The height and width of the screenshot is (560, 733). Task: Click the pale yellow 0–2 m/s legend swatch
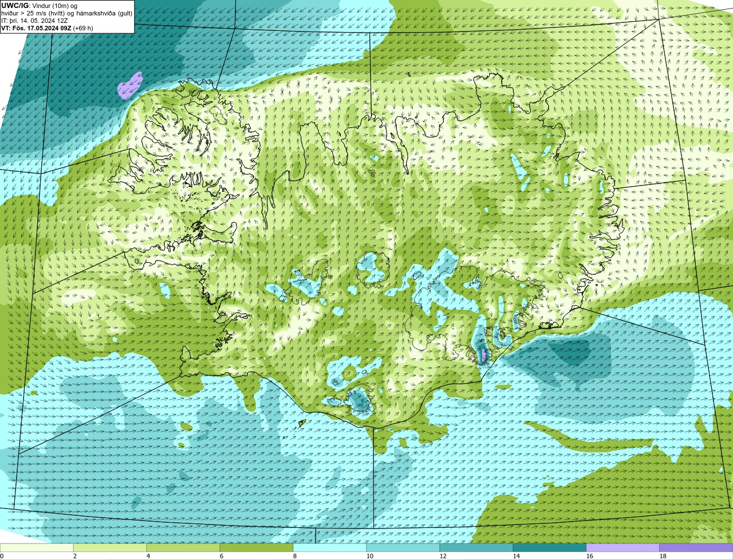37,547
